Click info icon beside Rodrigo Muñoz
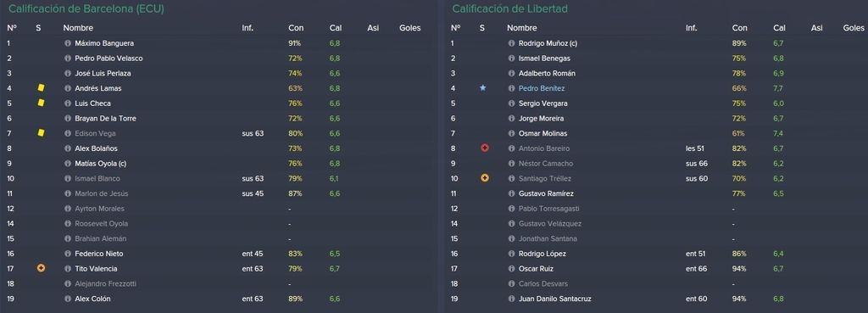Screen dimensions: 868x313 [511, 43]
